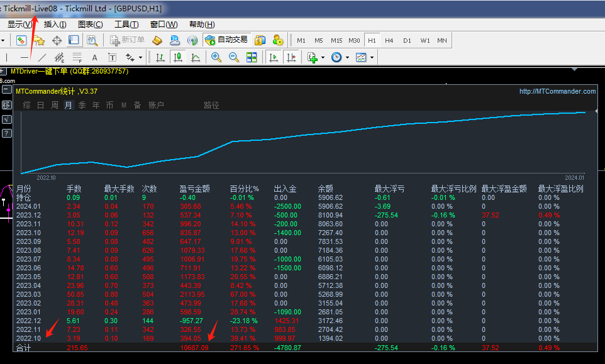Viewport: 605px width, 364px height.
Task: Open the http://MTCommander.com link
Action: (x=557, y=91)
